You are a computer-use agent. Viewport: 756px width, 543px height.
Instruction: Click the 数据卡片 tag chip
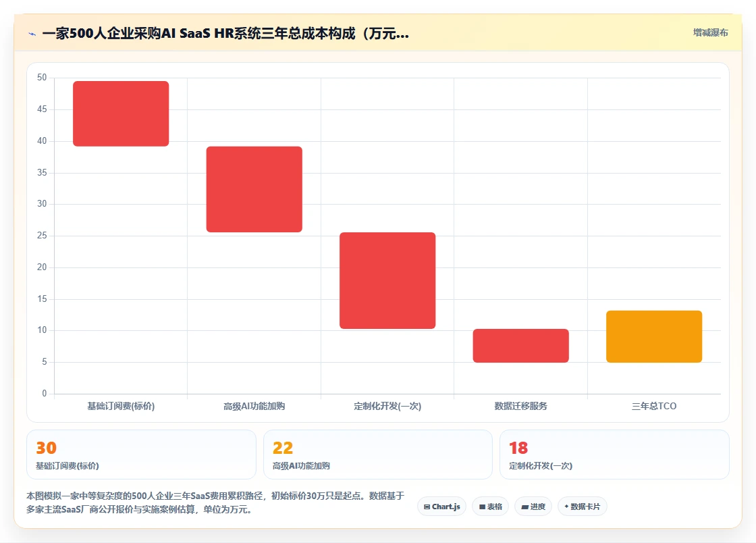[x=583, y=507]
